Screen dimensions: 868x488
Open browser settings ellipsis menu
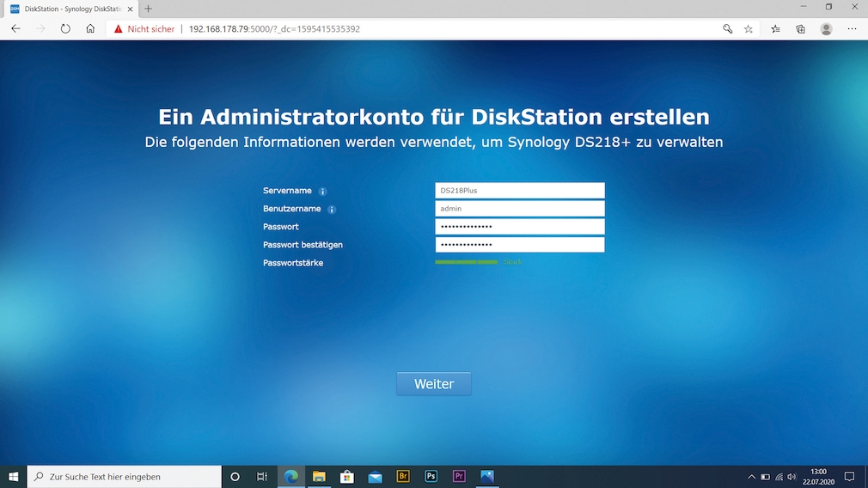(x=852, y=28)
